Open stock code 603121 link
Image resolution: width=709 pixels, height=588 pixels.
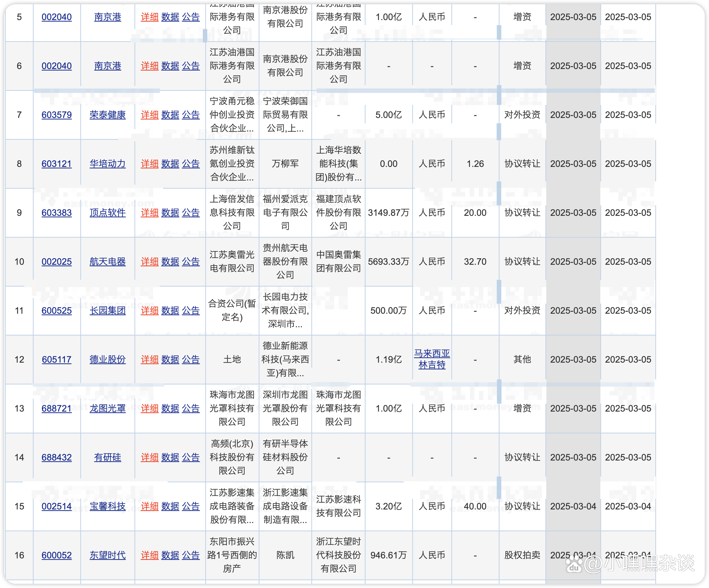coord(57,164)
